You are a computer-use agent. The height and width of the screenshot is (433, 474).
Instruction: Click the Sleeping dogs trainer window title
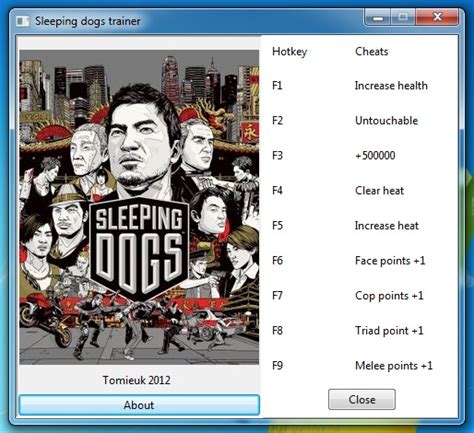[x=88, y=21]
